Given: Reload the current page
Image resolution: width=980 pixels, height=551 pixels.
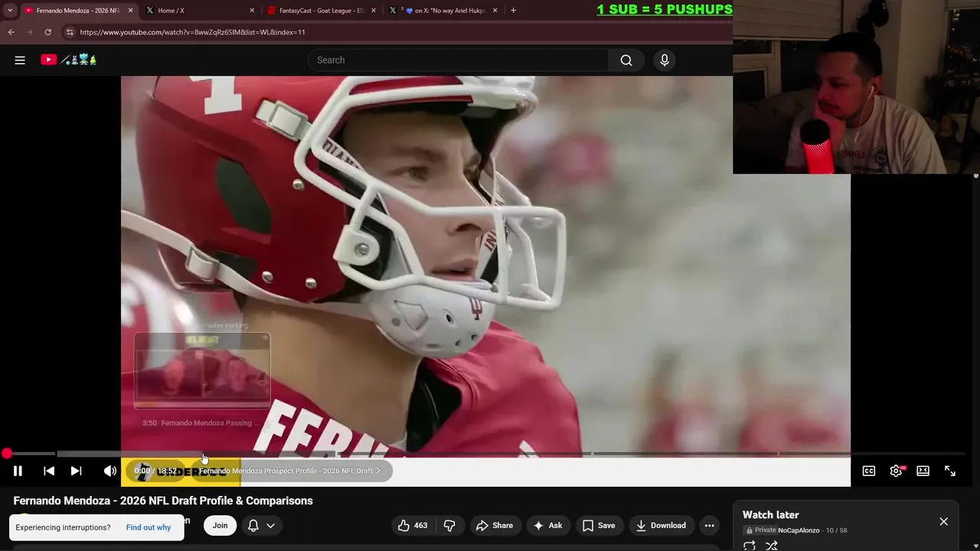Looking at the screenshot, I should [x=47, y=32].
